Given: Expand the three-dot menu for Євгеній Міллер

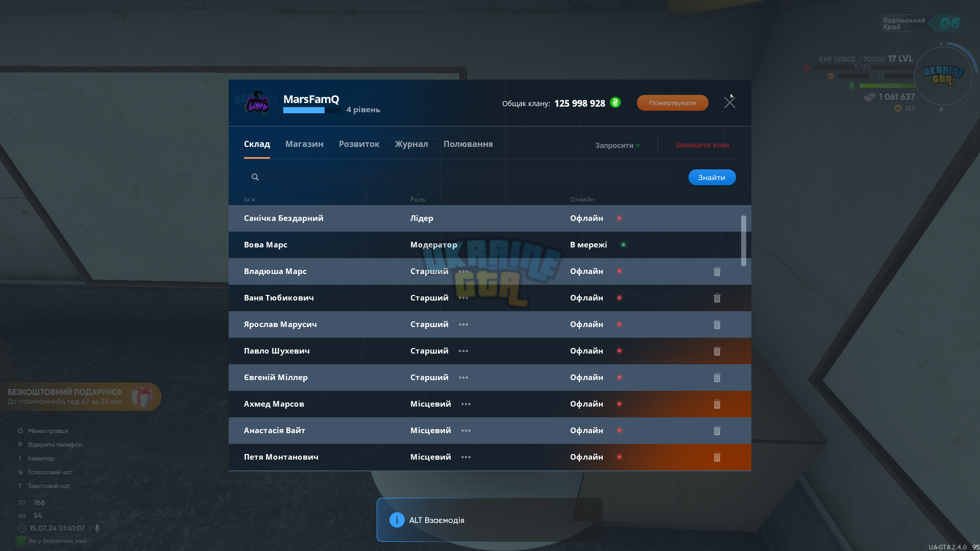Looking at the screenshot, I should click(463, 378).
